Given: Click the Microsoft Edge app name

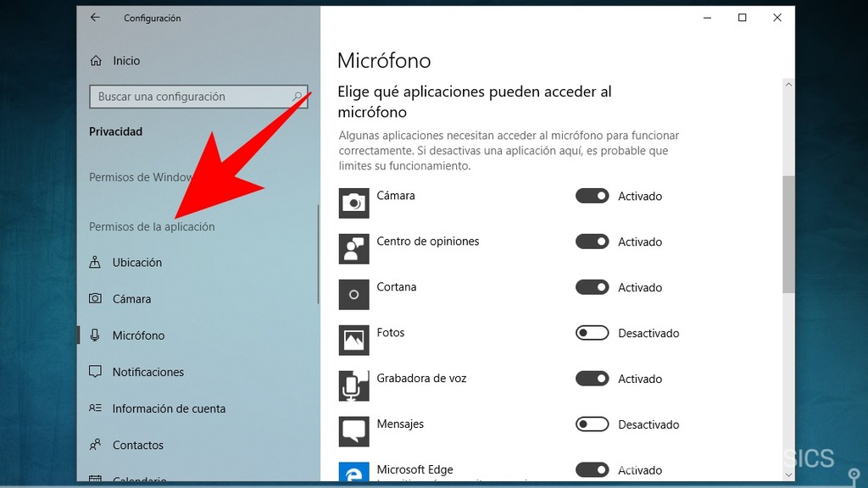Looking at the screenshot, I should click(415, 469).
